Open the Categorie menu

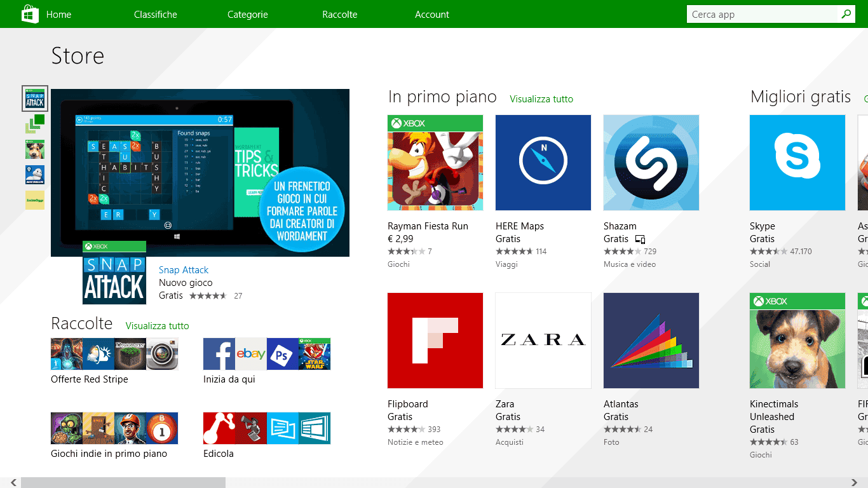tap(248, 15)
